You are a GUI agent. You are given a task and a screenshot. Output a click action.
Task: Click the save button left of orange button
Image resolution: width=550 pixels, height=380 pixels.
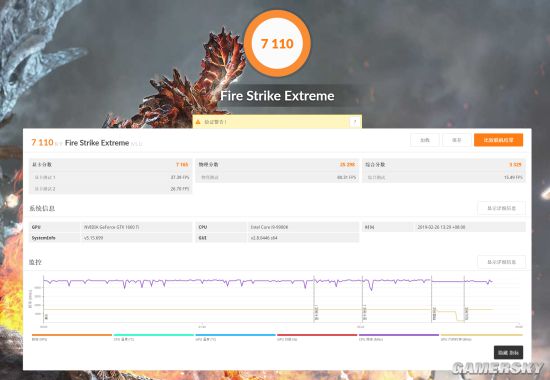(456, 140)
